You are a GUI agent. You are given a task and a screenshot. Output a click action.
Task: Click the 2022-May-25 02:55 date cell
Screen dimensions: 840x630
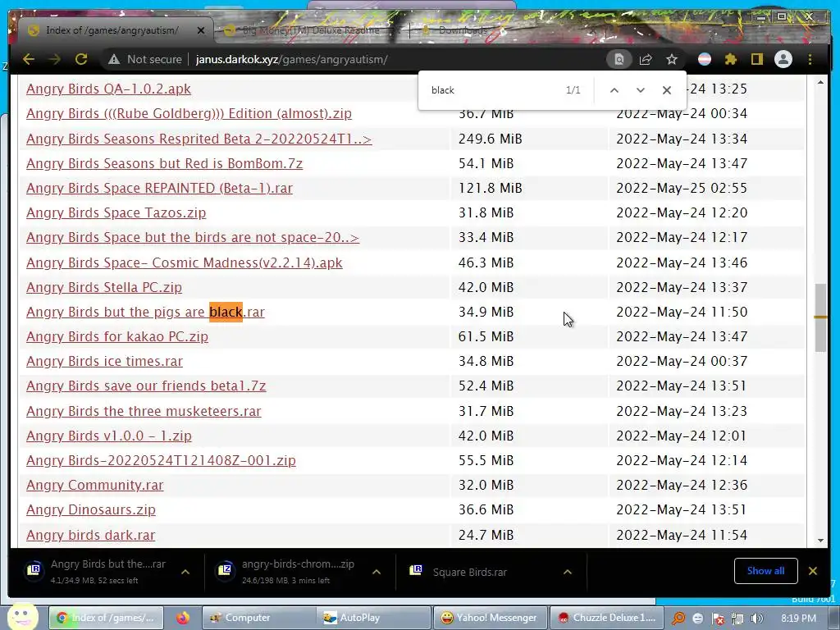tap(682, 188)
